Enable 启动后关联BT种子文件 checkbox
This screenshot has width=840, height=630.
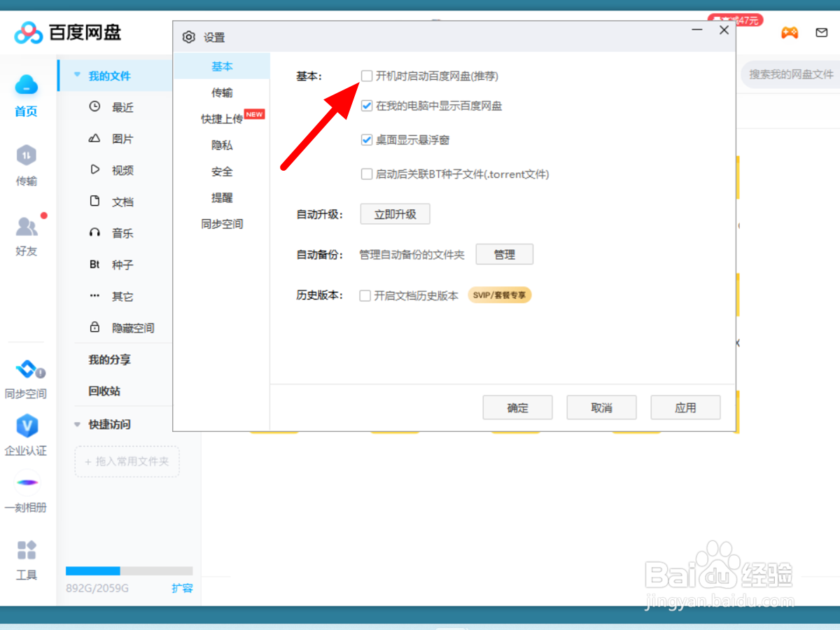click(x=367, y=174)
